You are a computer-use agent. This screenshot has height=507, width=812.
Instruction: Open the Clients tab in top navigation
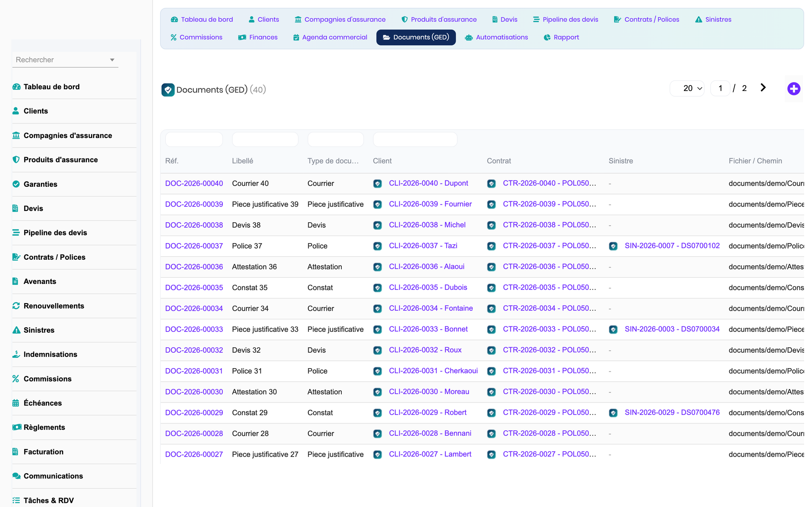264,19
